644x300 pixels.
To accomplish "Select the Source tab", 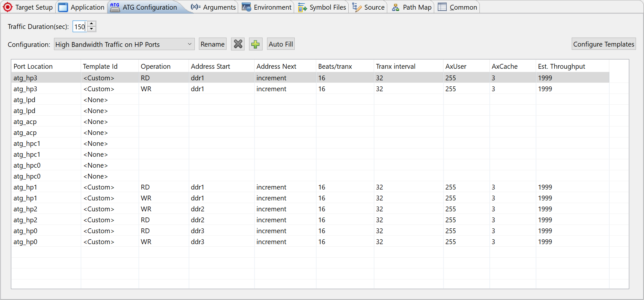I will 369,7.
